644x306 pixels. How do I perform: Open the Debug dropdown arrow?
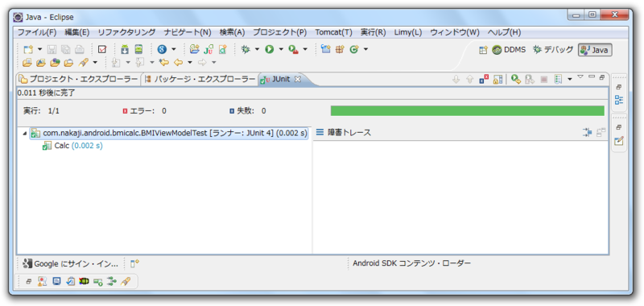coord(257,49)
